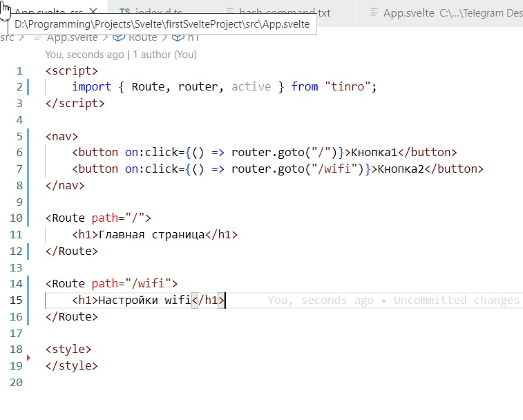Open the blue change bar beside line 2
Screen dimensions: 523x420
pyautogui.click(x=28, y=87)
